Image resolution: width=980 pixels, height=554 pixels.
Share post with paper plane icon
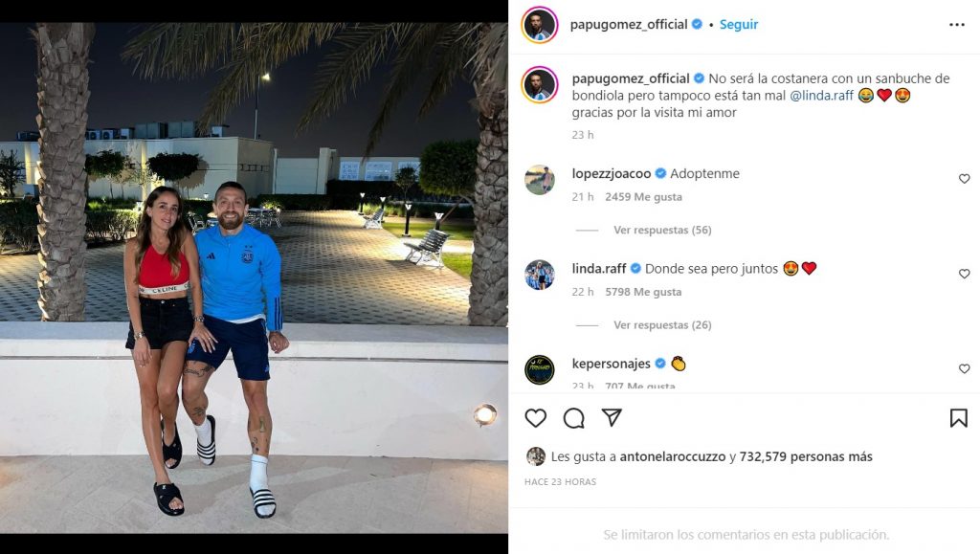click(x=612, y=417)
